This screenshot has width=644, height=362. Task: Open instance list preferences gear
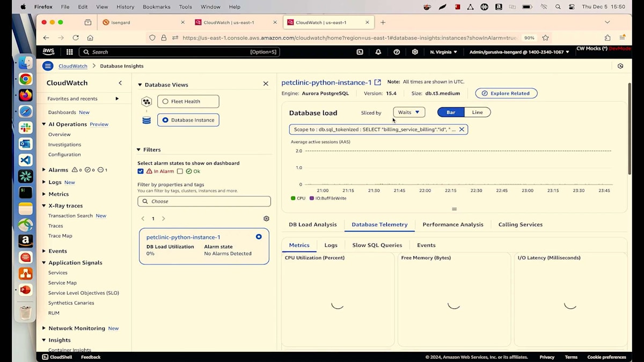pyautogui.click(x=266, y=219)
